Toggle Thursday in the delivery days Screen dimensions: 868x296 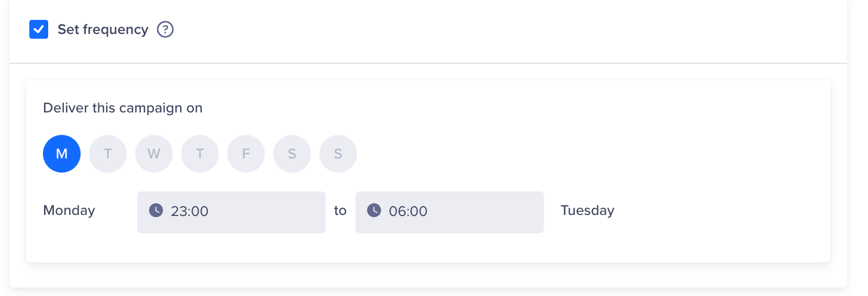click(x=200, y=154)
